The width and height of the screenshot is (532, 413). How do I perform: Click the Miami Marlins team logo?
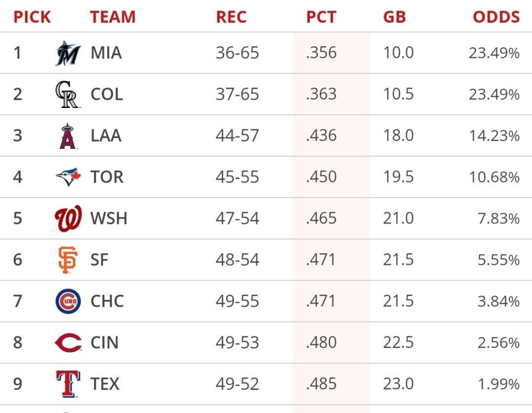(68, 53)
